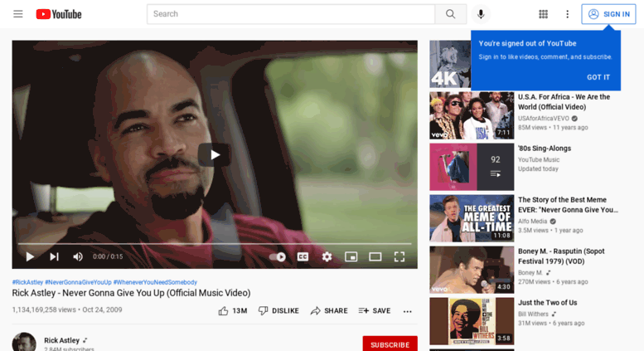Click the video progress bar
The width and height of the screenshot is (644, 351).
click(215, 244)
